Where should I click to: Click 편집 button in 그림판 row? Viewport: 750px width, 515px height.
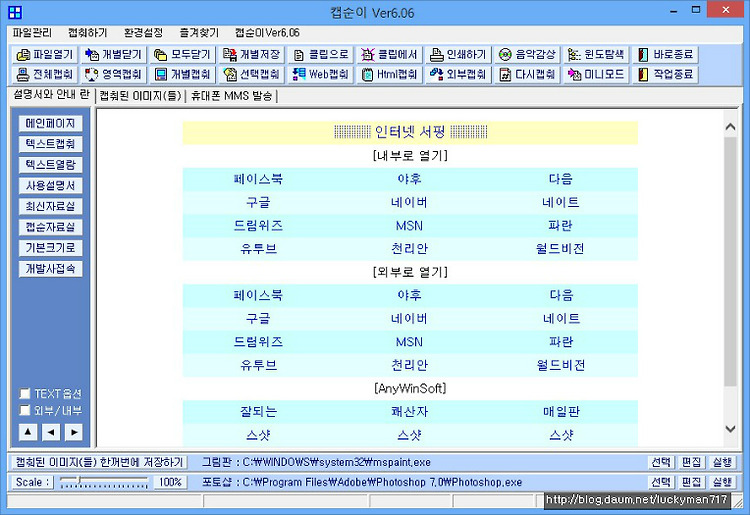click(x=691, y=462)
